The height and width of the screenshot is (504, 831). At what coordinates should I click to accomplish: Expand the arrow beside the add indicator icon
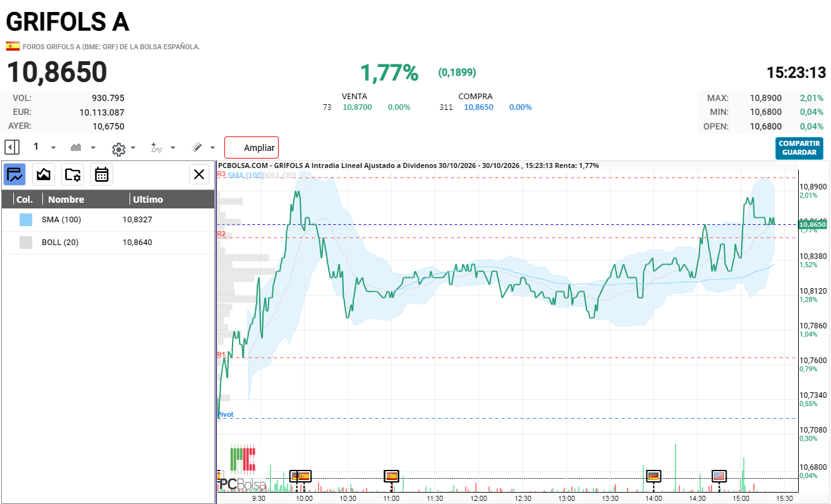(173, 148)
